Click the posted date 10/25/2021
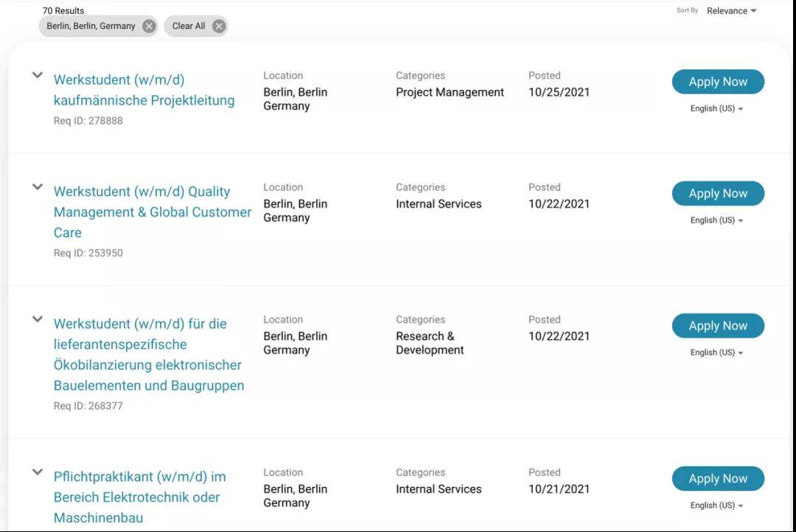 point(559,92)
